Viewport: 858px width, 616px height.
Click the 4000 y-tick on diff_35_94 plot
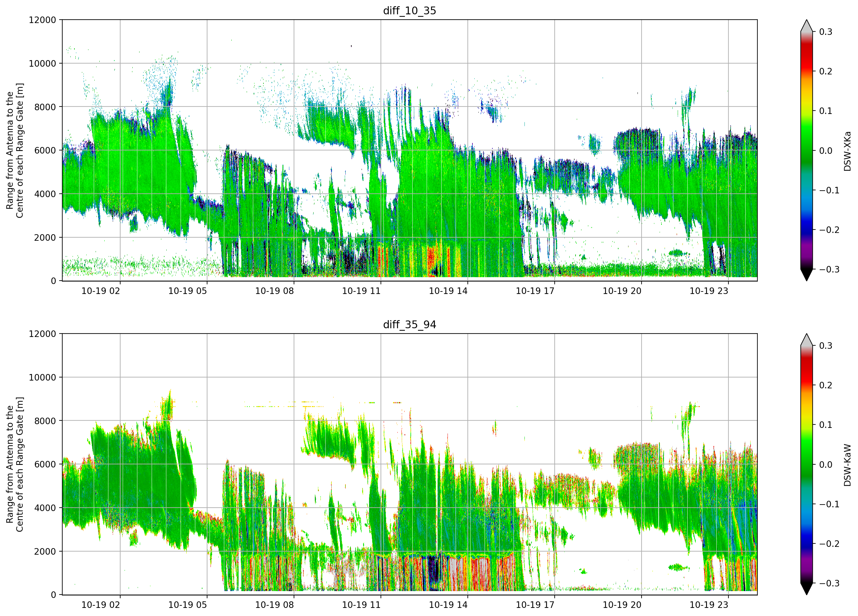(x=45, y=508)
